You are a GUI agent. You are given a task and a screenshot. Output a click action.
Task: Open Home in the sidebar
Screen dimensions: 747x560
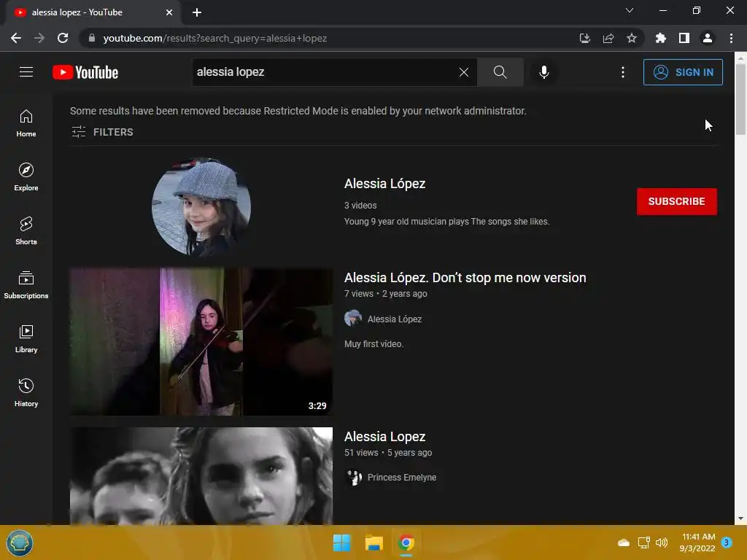26,123
